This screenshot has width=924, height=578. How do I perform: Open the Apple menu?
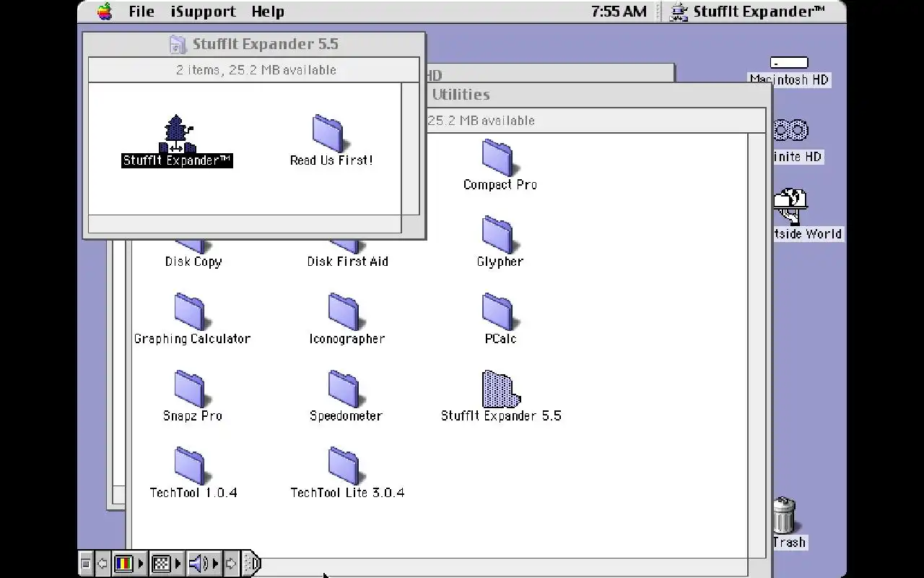click(105, 12)
